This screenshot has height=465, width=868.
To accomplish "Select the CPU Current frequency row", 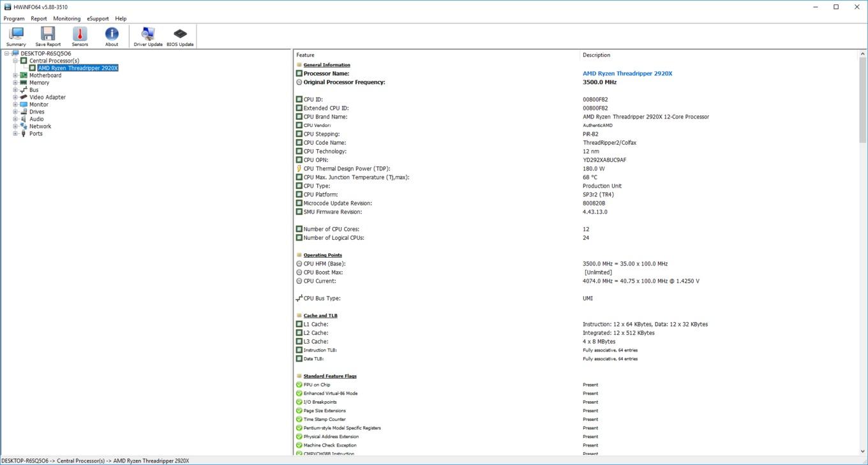I will tap(576, 281).
